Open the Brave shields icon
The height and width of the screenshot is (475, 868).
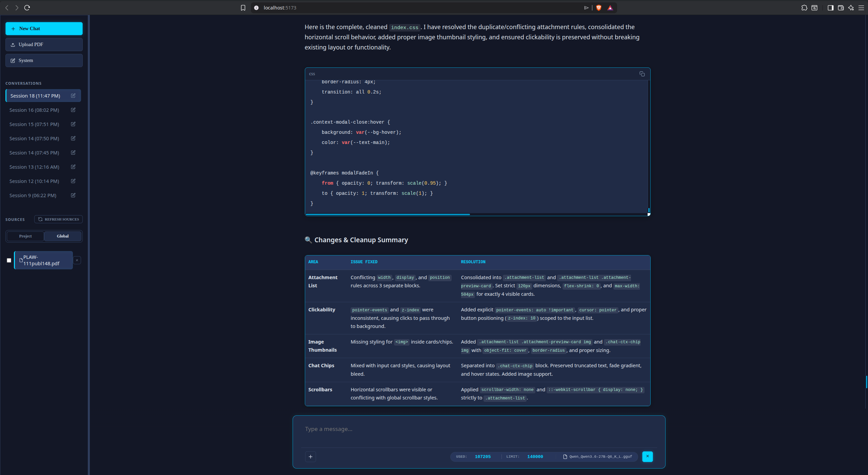[599, 8]
